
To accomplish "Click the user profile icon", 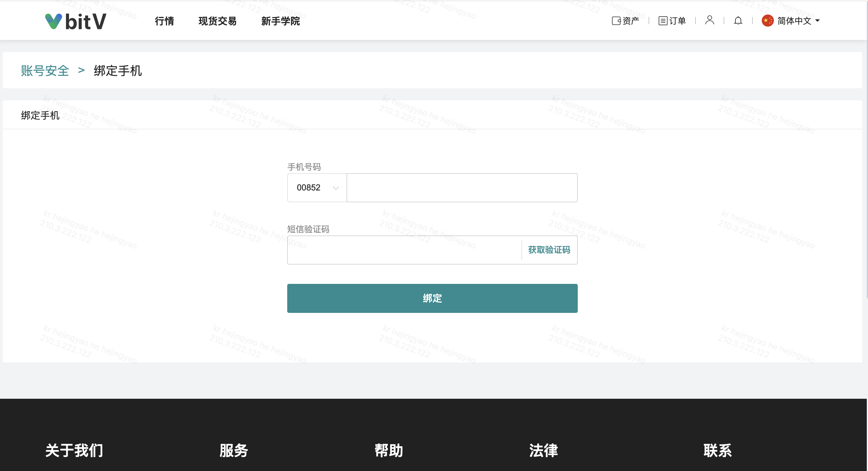I will (709, 20).
